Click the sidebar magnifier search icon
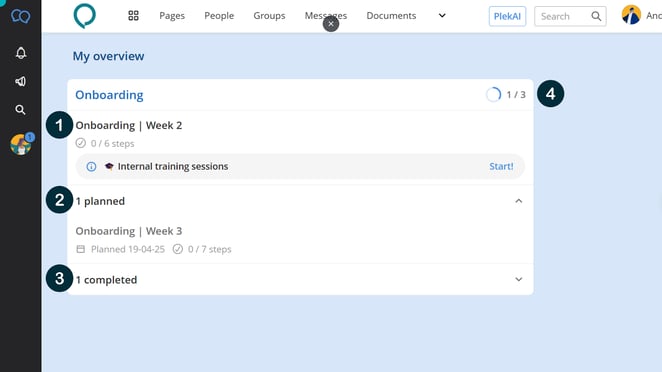The width and height of the screenshot is (662, 372). [20, 110]
